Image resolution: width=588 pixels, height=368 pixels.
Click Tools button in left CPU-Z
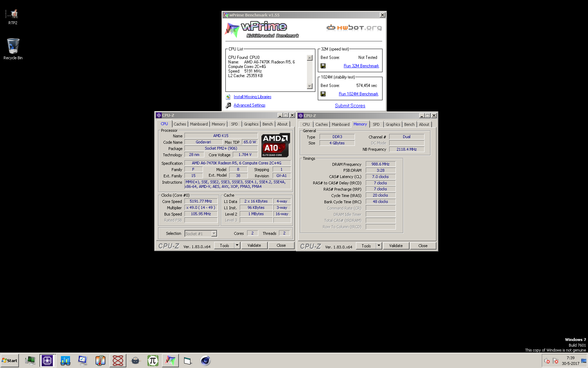tap(225, 245)
